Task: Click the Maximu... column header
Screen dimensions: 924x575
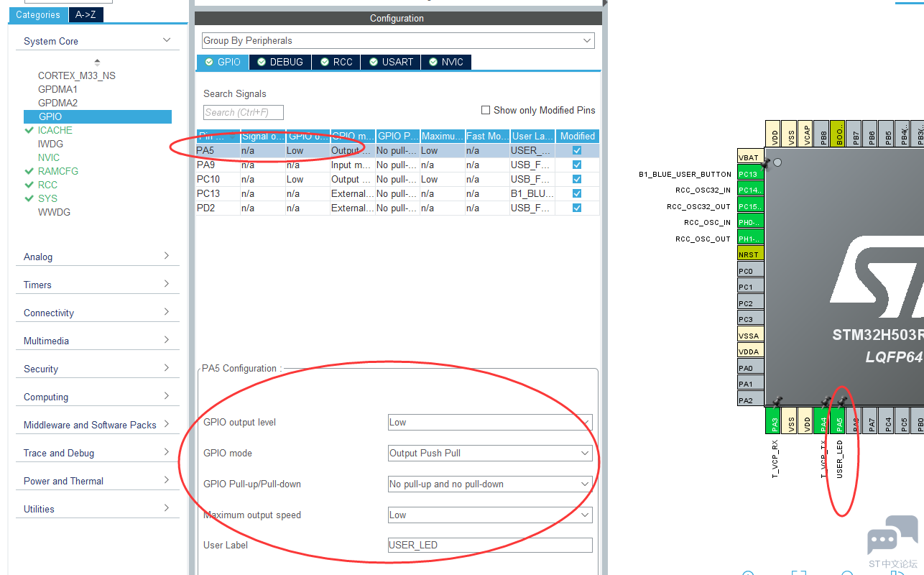Action: tap(442, 136)
